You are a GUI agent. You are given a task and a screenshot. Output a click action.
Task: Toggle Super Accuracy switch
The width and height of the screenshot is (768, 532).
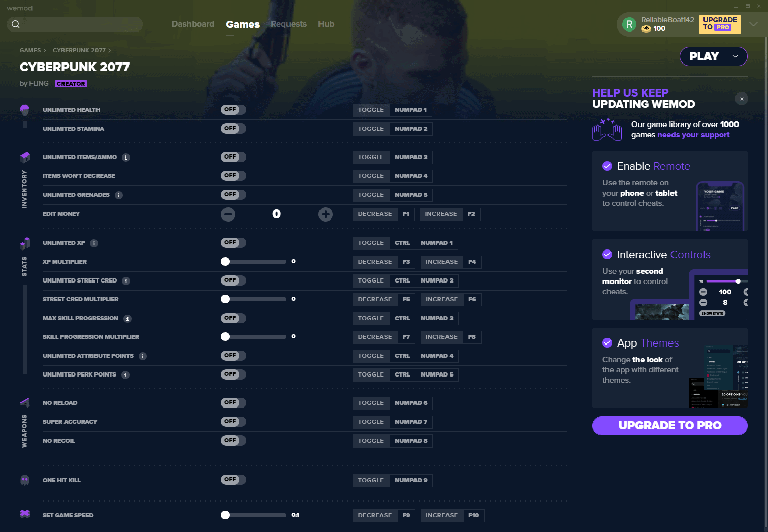point(234,422)
